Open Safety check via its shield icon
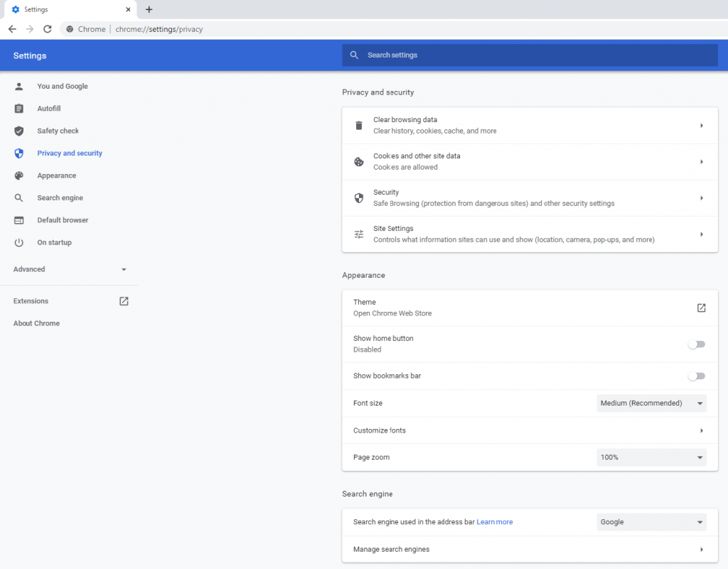728x569 pixels. [x=18, y=131]
